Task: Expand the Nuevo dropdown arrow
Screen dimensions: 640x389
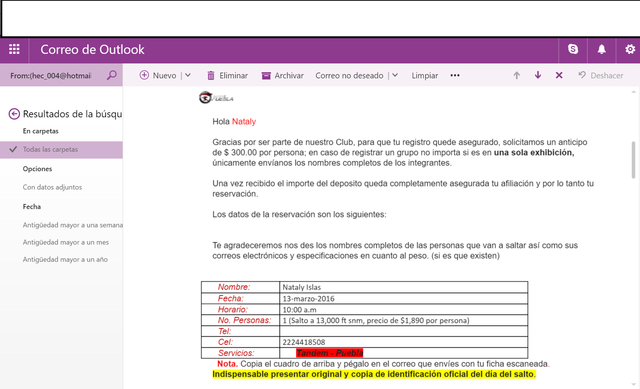Action: point(188,75)
